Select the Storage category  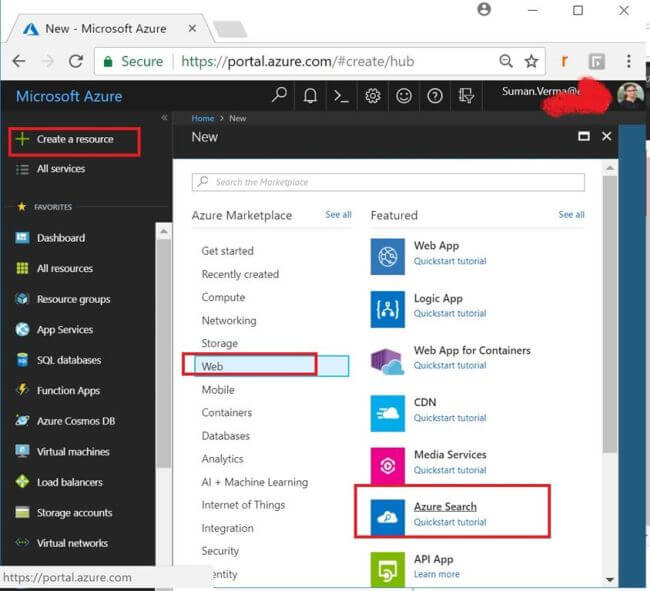[220, 344]
